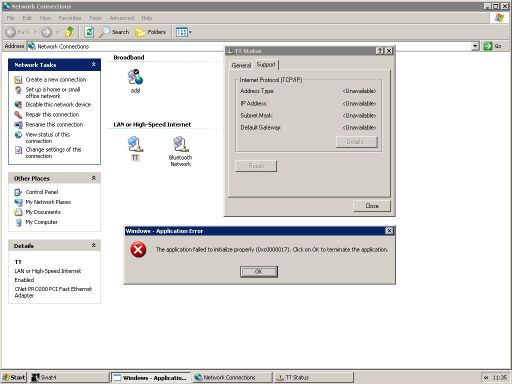This screenshot has width=512, height=384.
Task: Click the help question mark in TT Status
Action: (380, 51)
